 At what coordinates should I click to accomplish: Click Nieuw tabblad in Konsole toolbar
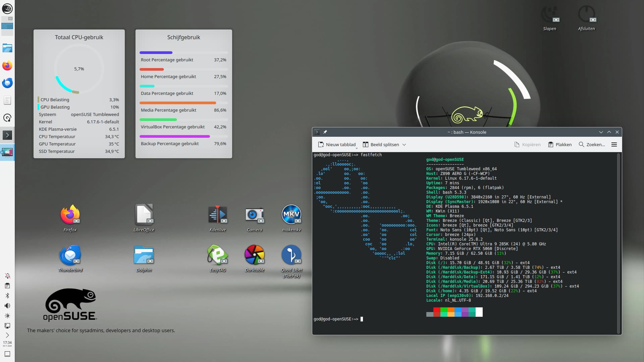coord(337,144)
